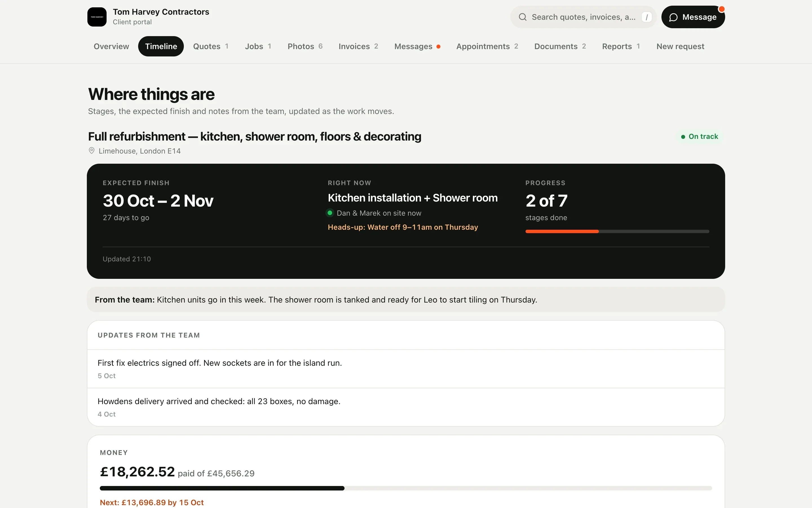
Task: Show the Appointments tab
Action: click(487, 46)
